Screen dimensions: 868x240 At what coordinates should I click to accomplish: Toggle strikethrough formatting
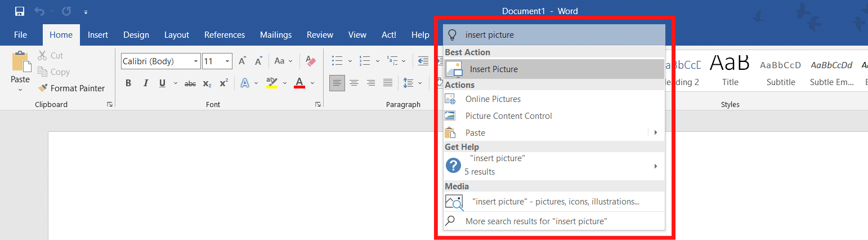click(x=190, y=83)
